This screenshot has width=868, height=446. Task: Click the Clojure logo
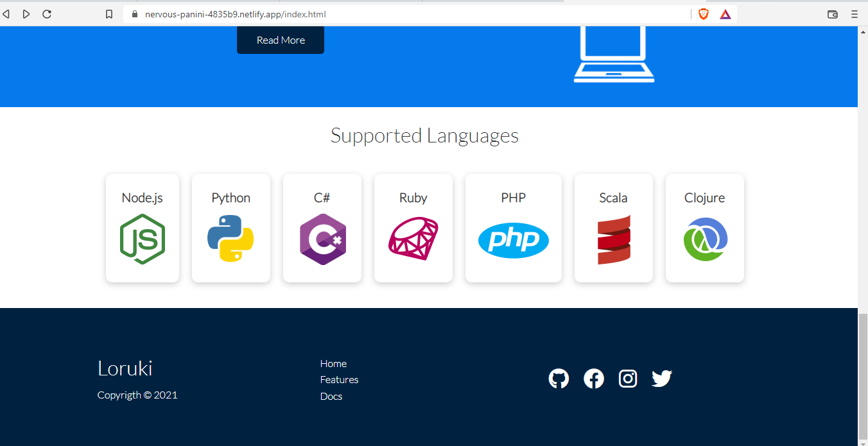coord(704,239)
